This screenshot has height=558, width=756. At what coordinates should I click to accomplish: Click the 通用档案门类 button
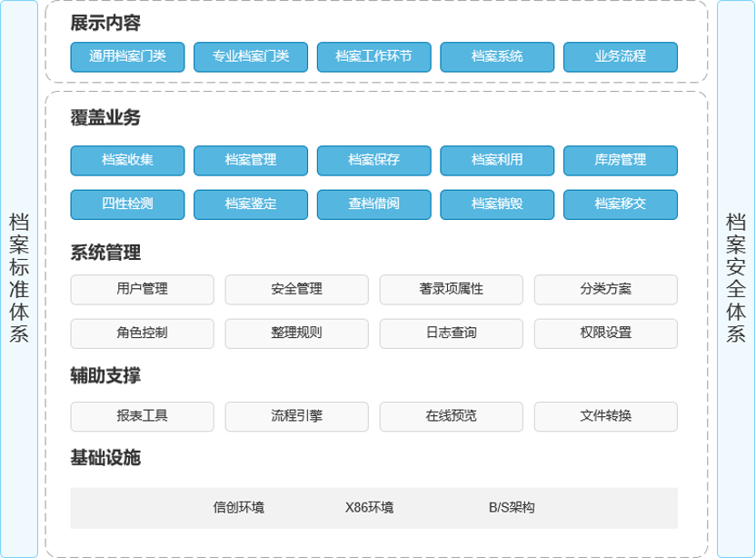tap(127, 57)
